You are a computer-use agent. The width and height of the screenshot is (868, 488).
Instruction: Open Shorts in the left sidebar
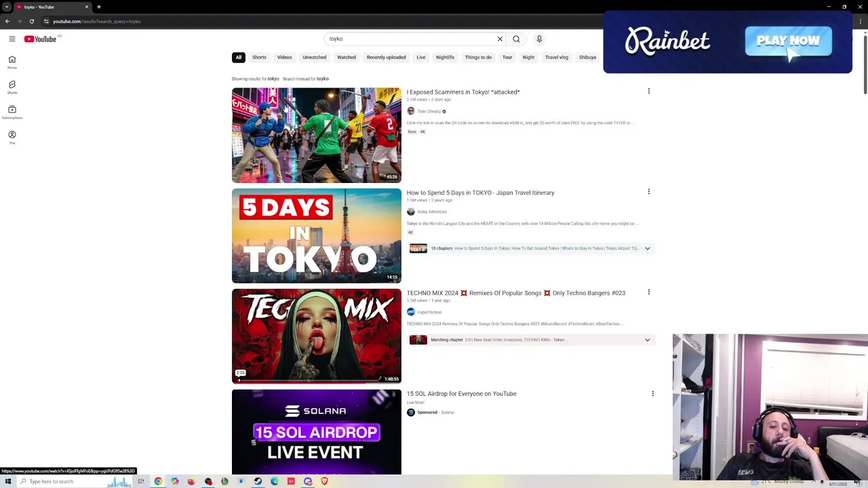12,87
